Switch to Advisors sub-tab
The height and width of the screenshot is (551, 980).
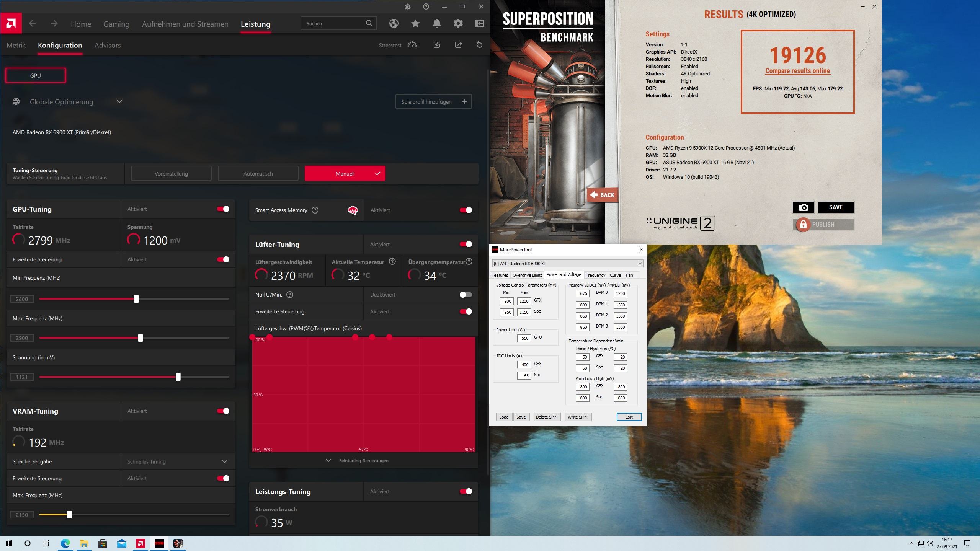point(108,45)
